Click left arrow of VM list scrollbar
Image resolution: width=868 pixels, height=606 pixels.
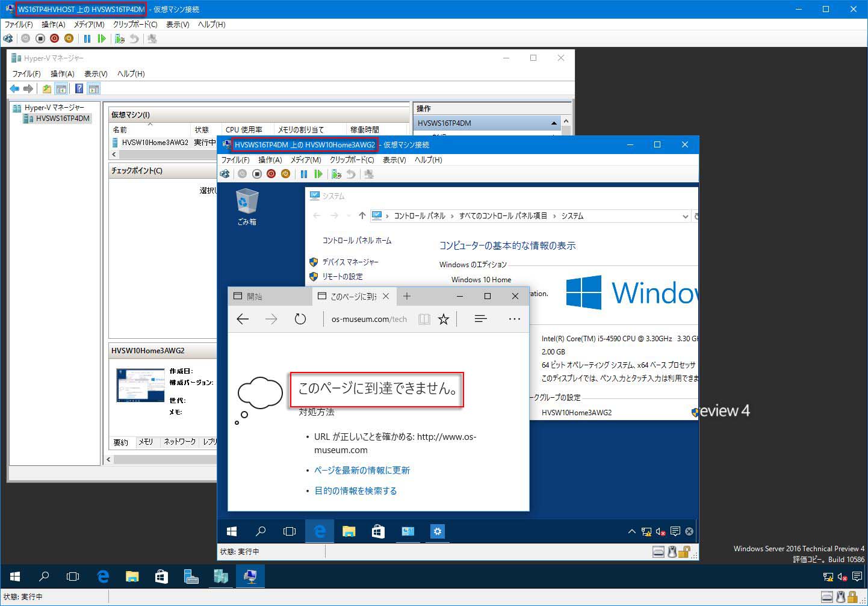[114, 155]
